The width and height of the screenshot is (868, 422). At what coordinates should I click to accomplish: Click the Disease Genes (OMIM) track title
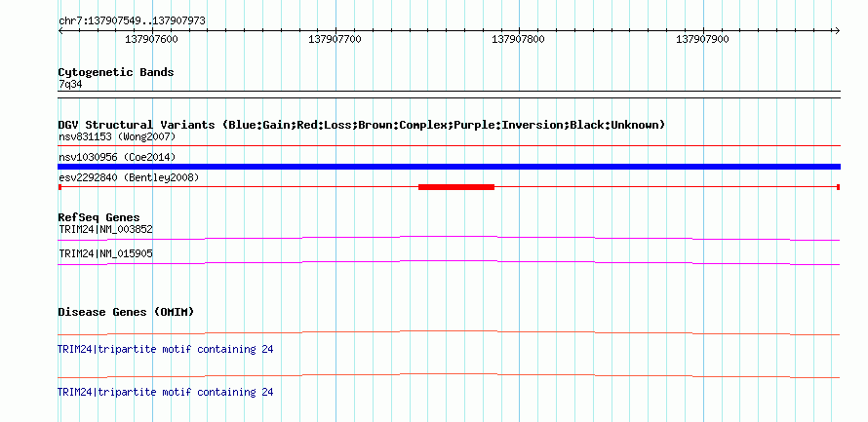tap(126, 312)
